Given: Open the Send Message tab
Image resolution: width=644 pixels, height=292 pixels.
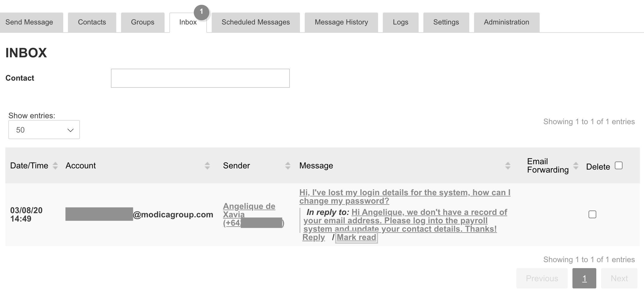Looking at the screenshot, I should (29, 22).
